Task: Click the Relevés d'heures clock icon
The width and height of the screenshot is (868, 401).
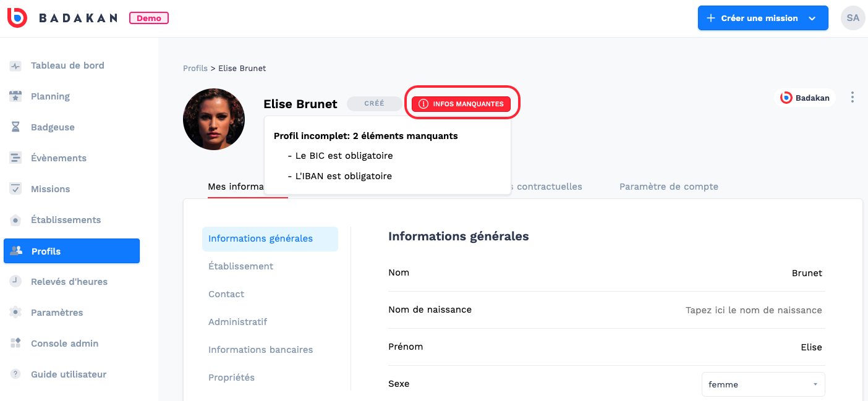Action: 15,282
